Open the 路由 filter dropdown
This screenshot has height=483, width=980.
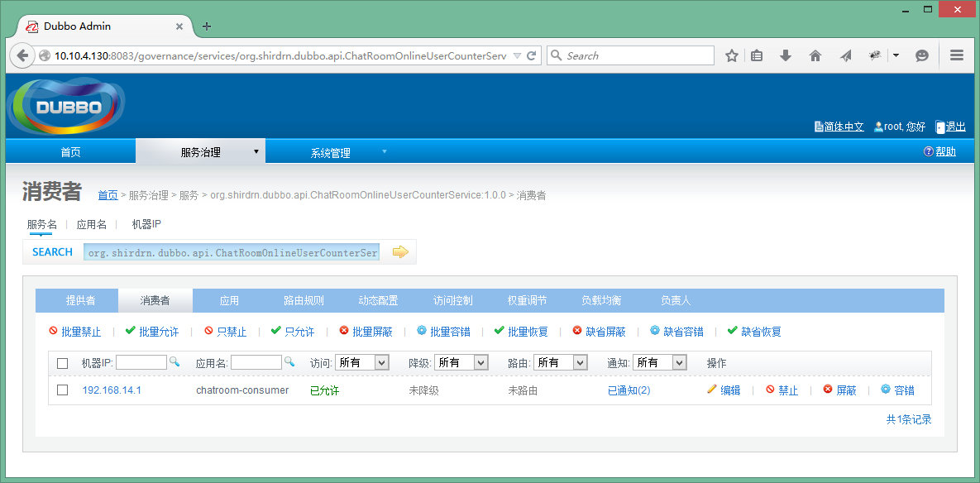(x=561, y=362)
